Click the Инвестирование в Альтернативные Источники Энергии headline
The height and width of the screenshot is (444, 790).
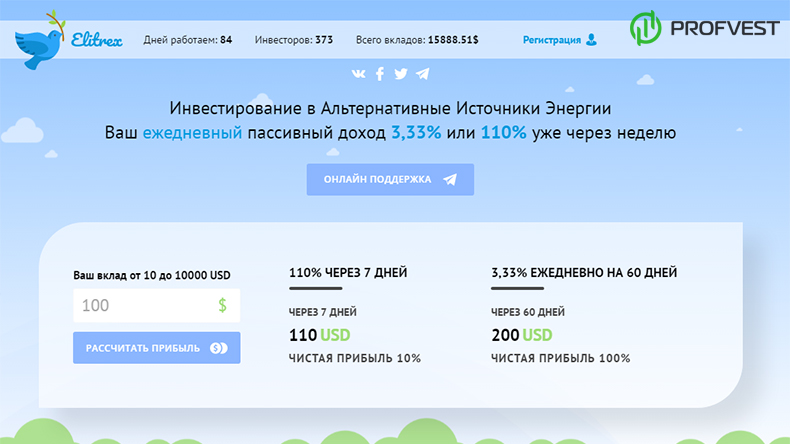[x=390, y=108]
